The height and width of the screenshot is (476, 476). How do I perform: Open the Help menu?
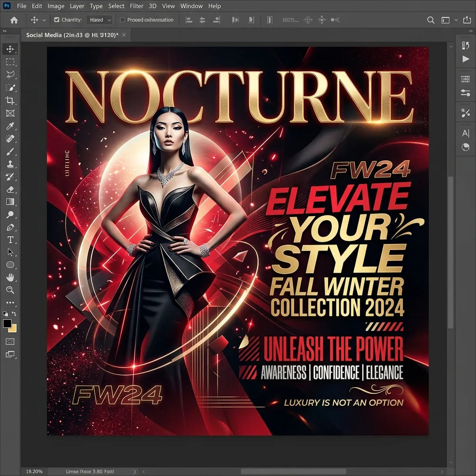[214, 6]
